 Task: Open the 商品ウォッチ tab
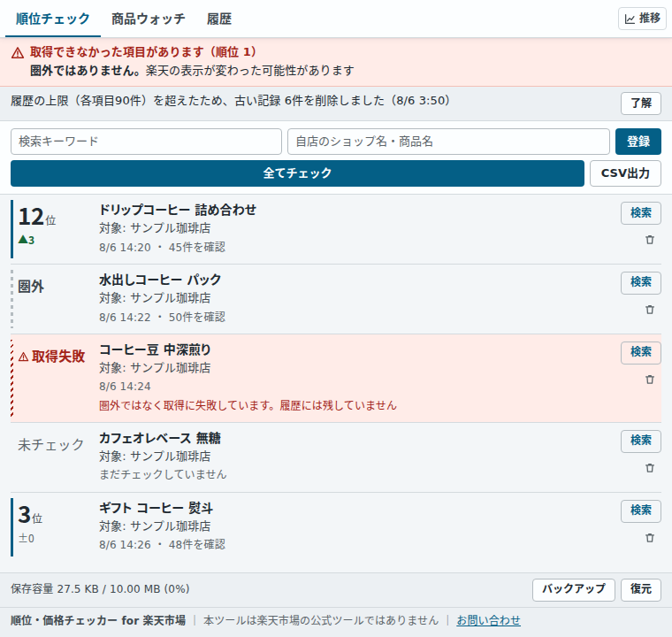click(149, 19)
